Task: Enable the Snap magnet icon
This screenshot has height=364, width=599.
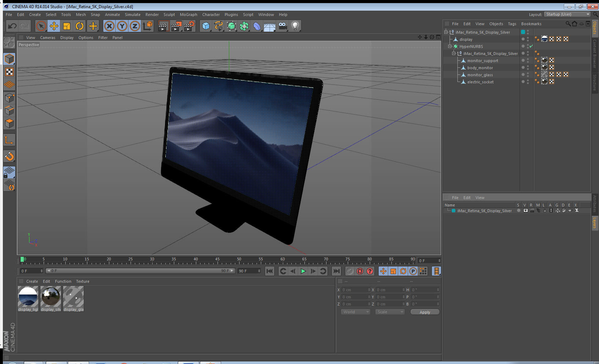Action: click(9, 156)
